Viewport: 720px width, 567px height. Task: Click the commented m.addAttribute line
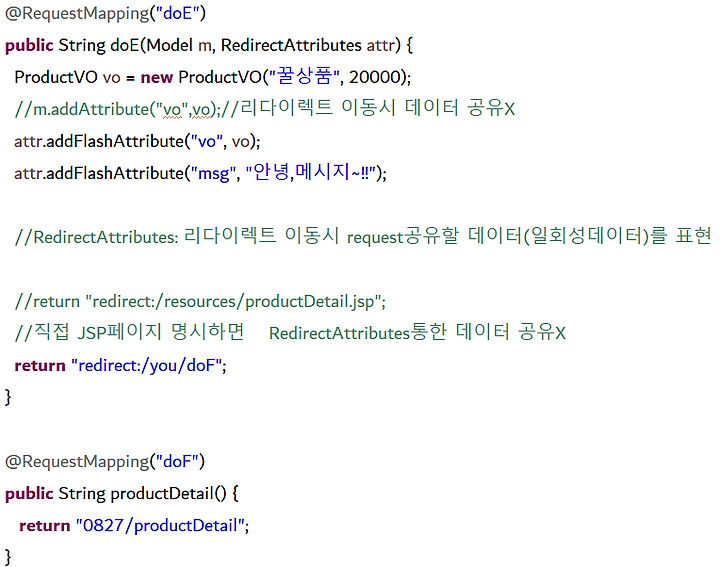click(264, 109)
